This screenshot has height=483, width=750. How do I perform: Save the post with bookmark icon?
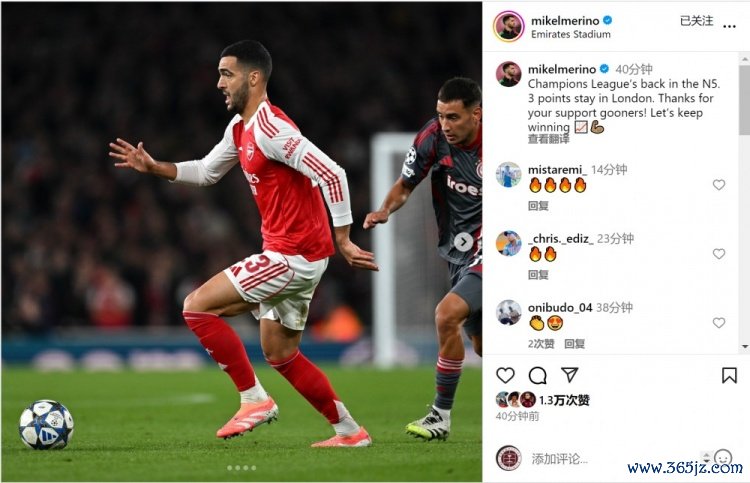pyautogui.click(x=729, y=375)
